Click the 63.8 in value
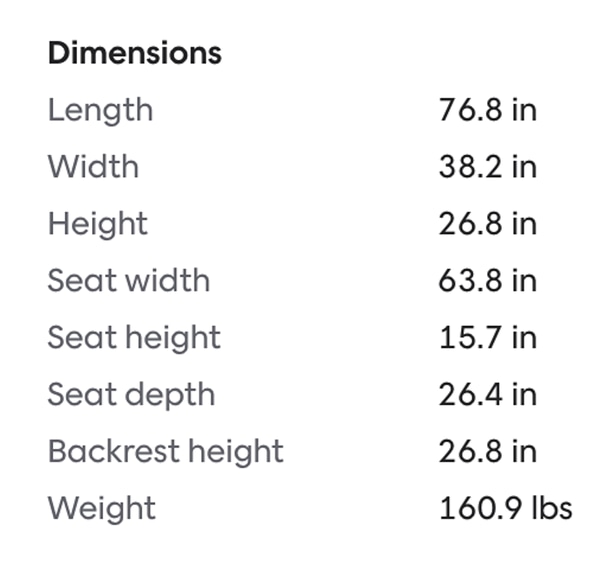Screen dimensions: 600x563 point(487,281)
